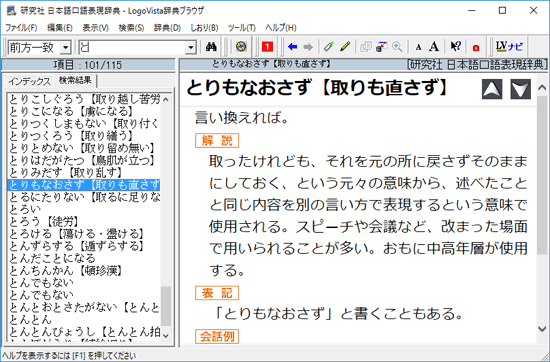This screenshot has height=362, width=550.
Task: Click the small red square icon
Action: coord(476,48)
